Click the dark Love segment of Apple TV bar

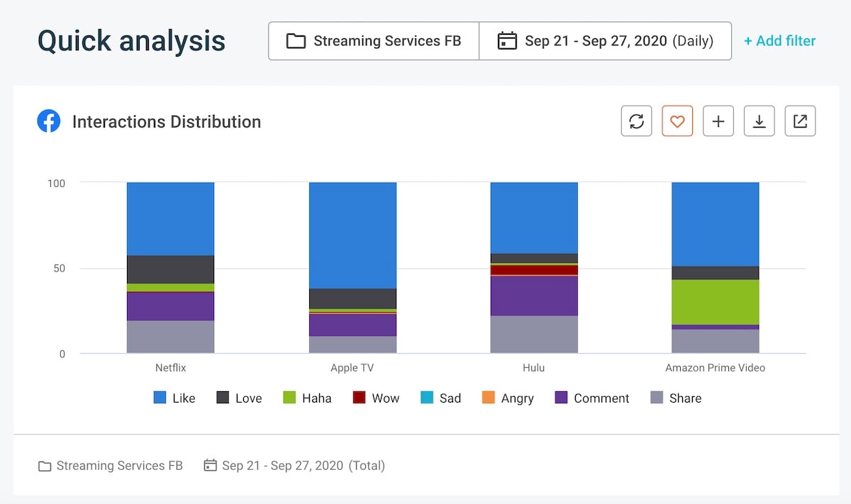pyautogui.click(x=352, y=298)
